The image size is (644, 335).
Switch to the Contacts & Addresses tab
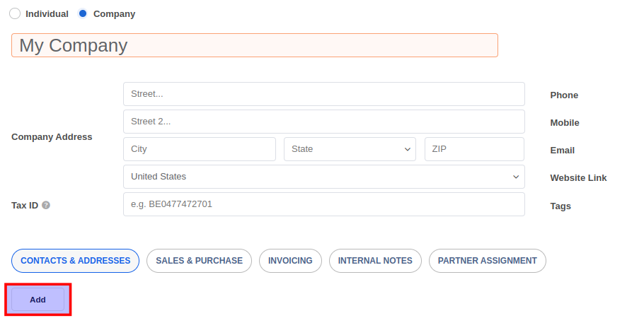pos(75,261)
